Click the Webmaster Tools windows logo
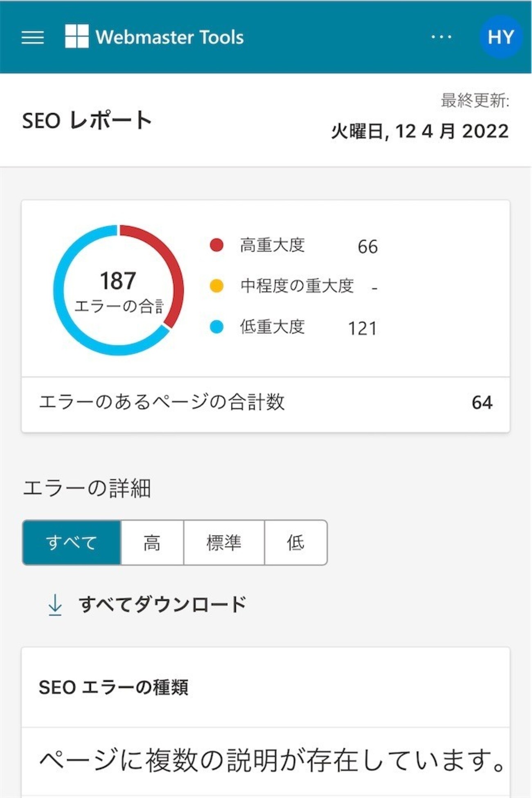The width and height of the screenshot is (532, 798). [77, 36]
